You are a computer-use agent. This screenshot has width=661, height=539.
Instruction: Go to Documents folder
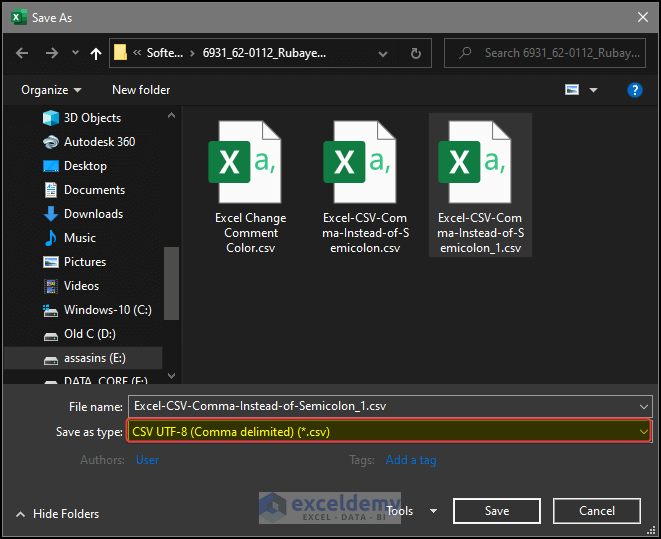coord(94,190)
